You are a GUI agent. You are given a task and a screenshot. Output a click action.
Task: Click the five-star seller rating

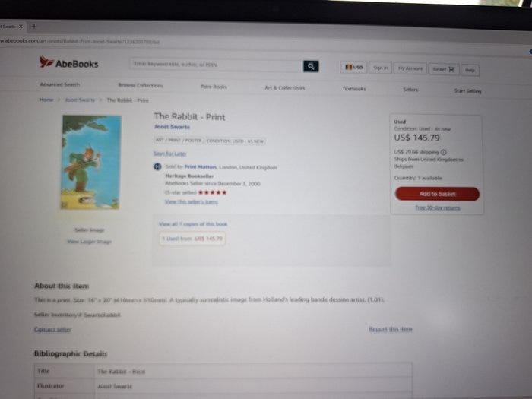click(212, 192)
